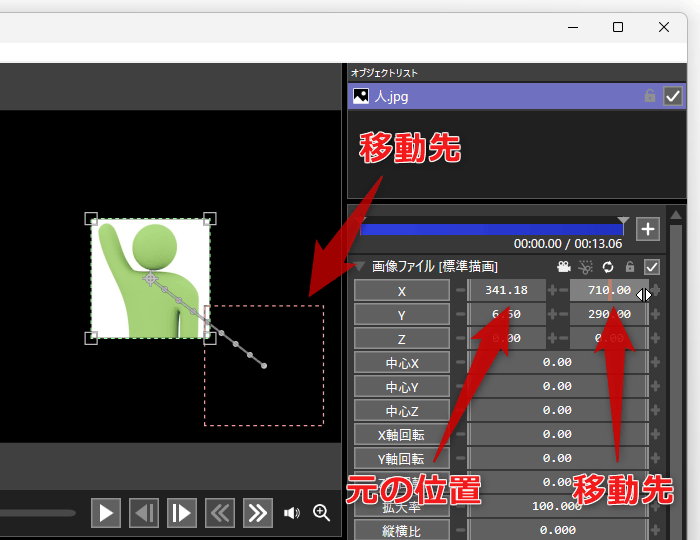The height and width of the screenshot is (540, 700).
Task: Decrease X start value with minus
Action: point(460,290)
